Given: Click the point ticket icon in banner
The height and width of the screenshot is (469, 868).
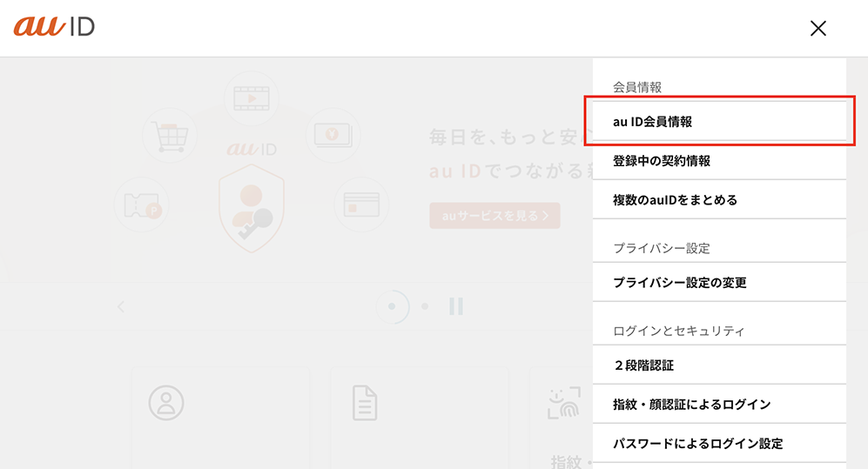Looking at the screenshot, I should (x=142, y=204).
